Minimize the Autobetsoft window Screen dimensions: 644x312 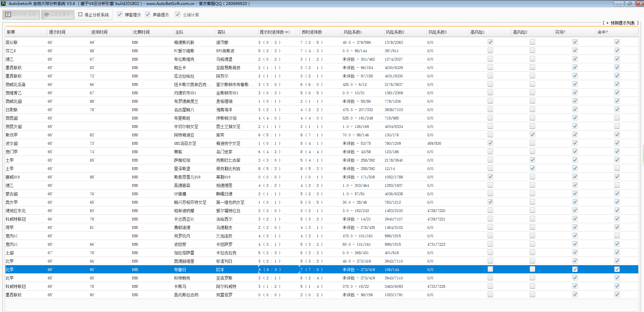click(x=618, y=4)
